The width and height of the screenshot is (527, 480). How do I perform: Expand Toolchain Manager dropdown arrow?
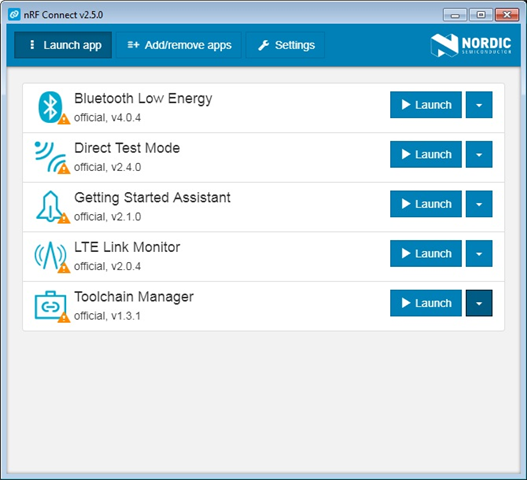click(x=479, y=303)
